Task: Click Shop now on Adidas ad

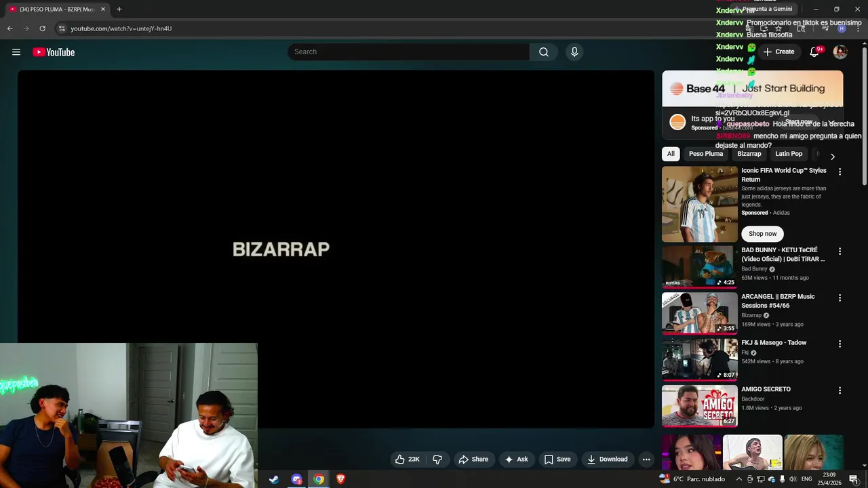Action: point(763,234)
